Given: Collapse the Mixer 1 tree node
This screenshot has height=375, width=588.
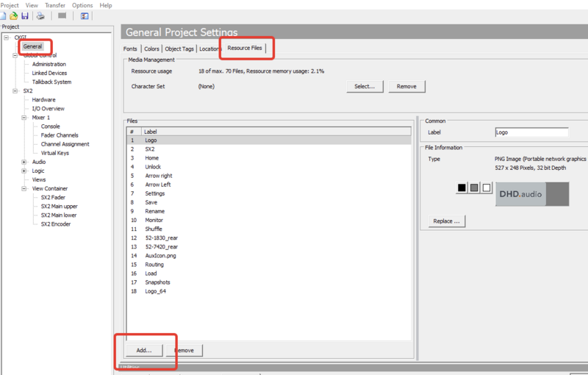Looking at the screenshot, I should click(24, 118).
